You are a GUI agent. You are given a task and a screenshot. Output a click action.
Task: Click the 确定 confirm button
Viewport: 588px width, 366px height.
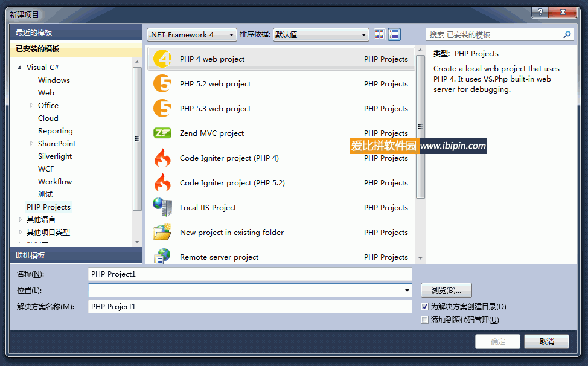click(497, 342)
